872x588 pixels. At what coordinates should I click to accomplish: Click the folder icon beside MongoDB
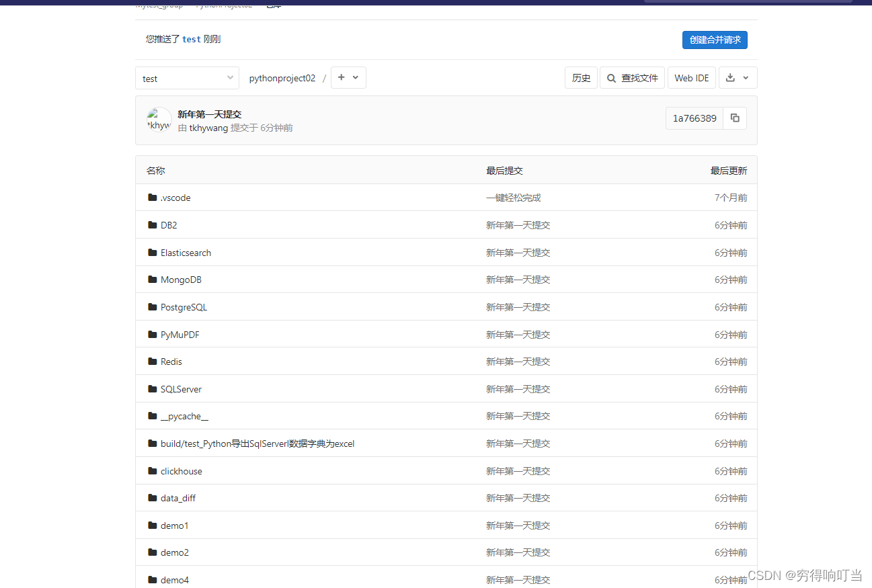152,280
